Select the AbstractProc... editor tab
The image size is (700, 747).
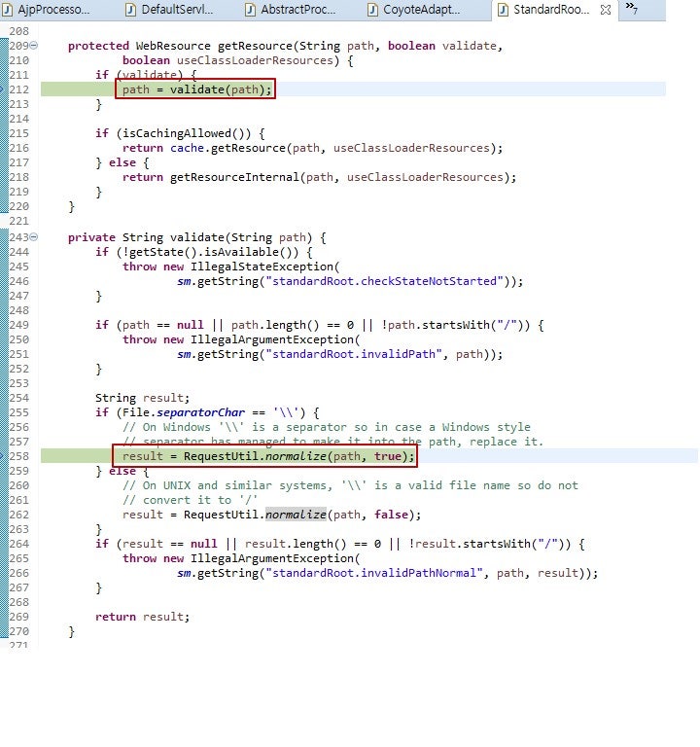coord(292,10)
